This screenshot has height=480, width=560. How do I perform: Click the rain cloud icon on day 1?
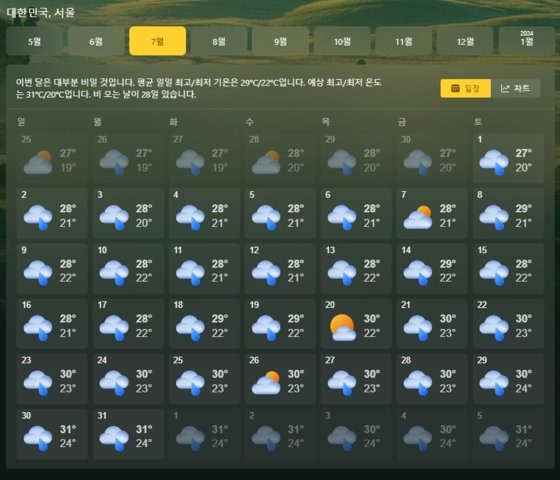[x=494, y=162]
